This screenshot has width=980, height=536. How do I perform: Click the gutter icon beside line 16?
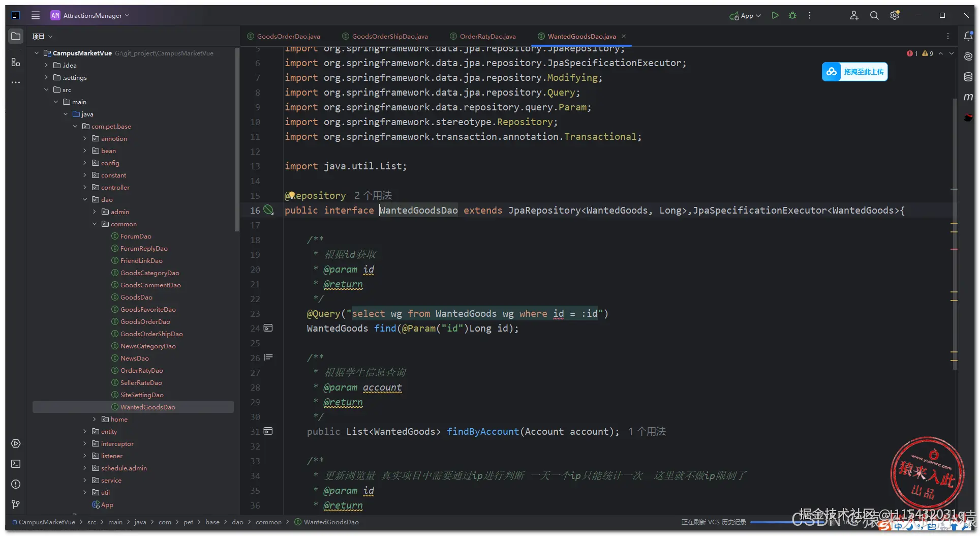268,210
